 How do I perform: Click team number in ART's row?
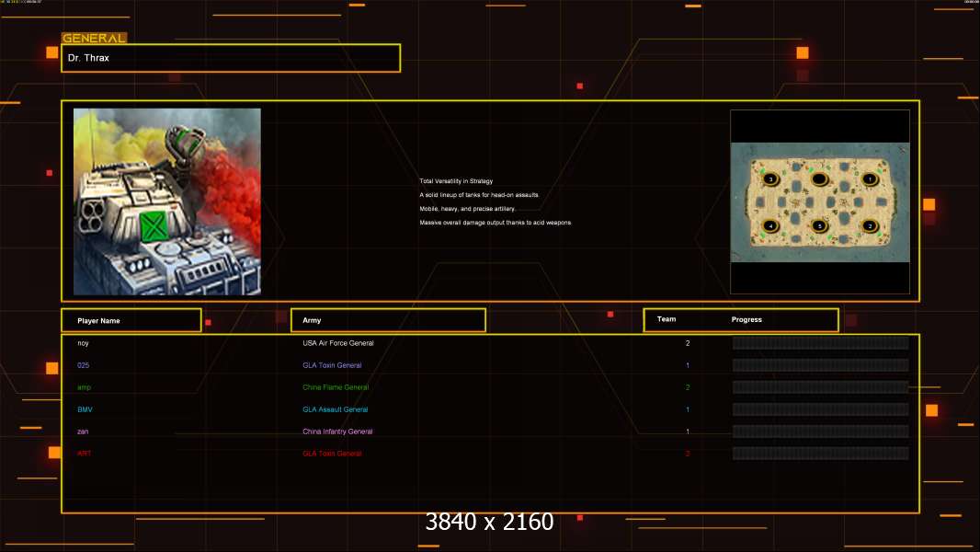point(688,454)
